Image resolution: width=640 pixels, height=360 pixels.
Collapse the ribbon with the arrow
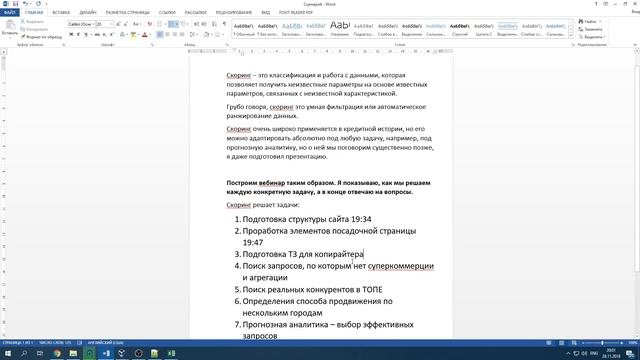635,44
